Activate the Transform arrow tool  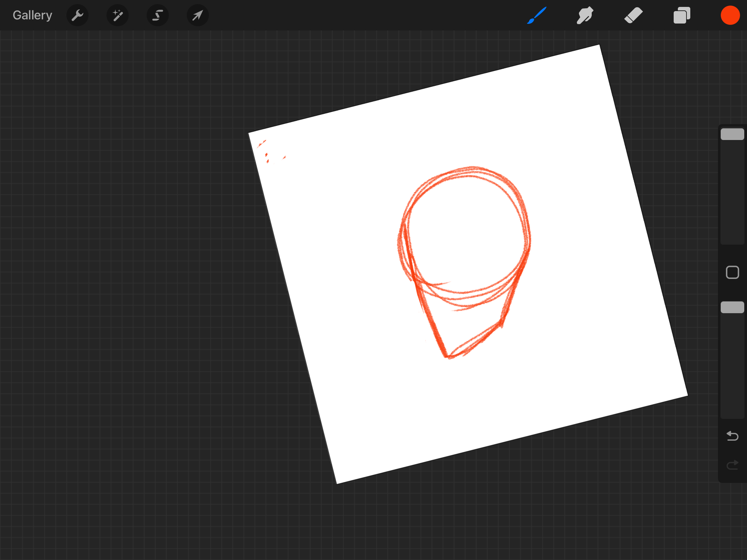coord(198,16)
